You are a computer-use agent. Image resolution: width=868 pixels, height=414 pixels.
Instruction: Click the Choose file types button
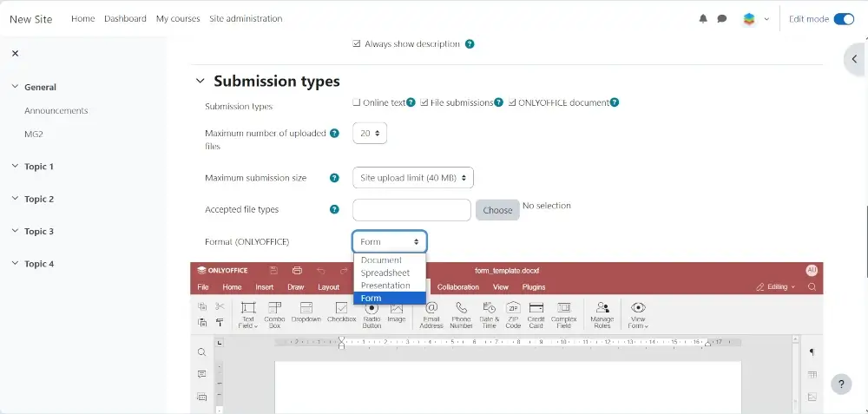click(497, 210)
